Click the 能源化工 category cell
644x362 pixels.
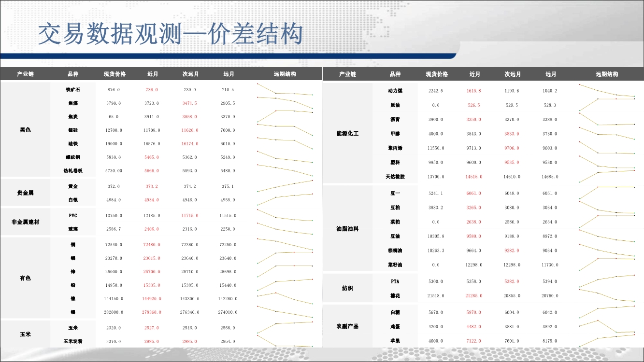coord(347,133)
